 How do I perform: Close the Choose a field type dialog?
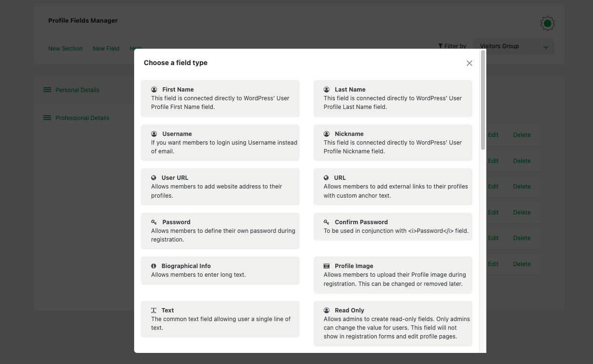[x=469, y=63]
